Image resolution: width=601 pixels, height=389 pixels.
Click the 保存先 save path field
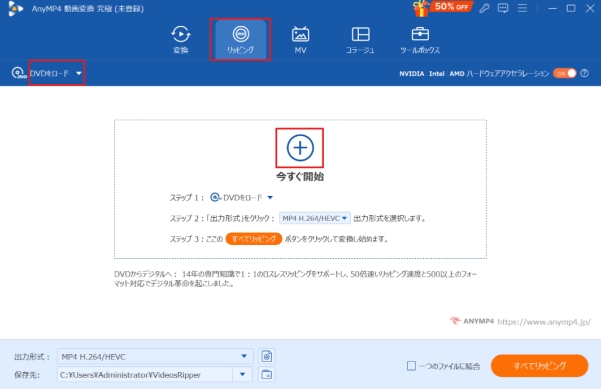[145, 375]
